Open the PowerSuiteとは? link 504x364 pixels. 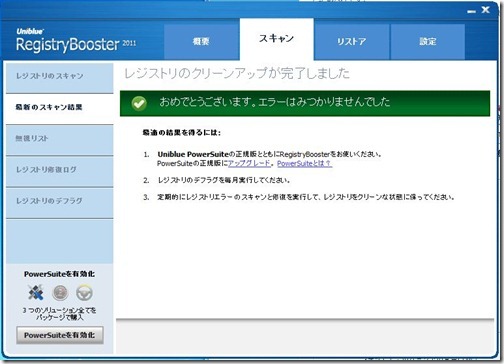point(304,163)
